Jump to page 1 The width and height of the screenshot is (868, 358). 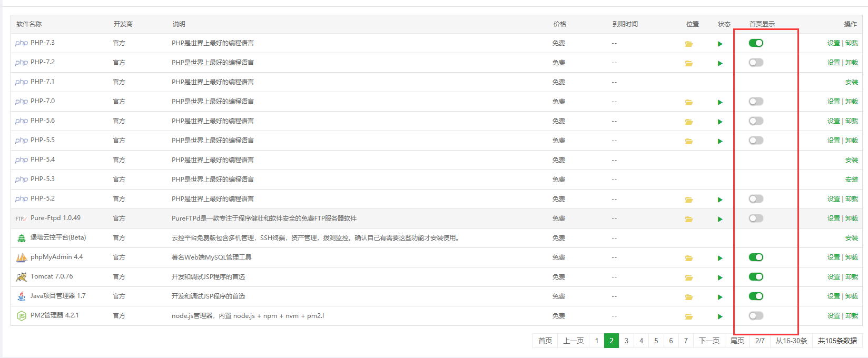click(596, 341)
